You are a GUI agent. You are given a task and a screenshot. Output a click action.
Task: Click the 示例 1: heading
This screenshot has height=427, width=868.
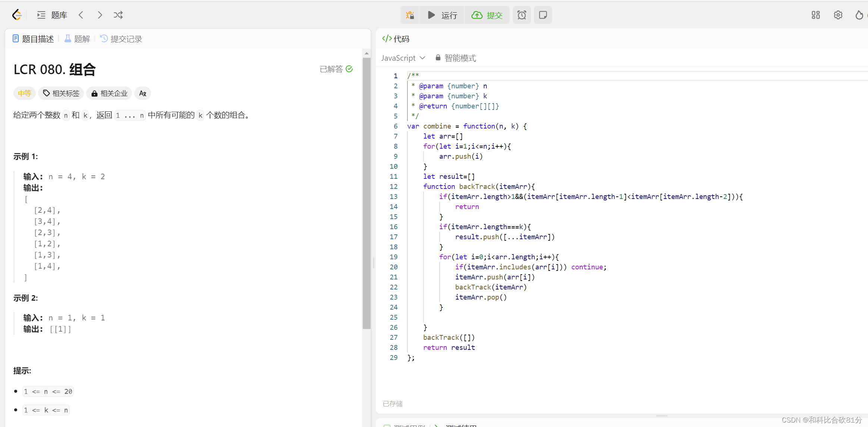pos(26,156)
